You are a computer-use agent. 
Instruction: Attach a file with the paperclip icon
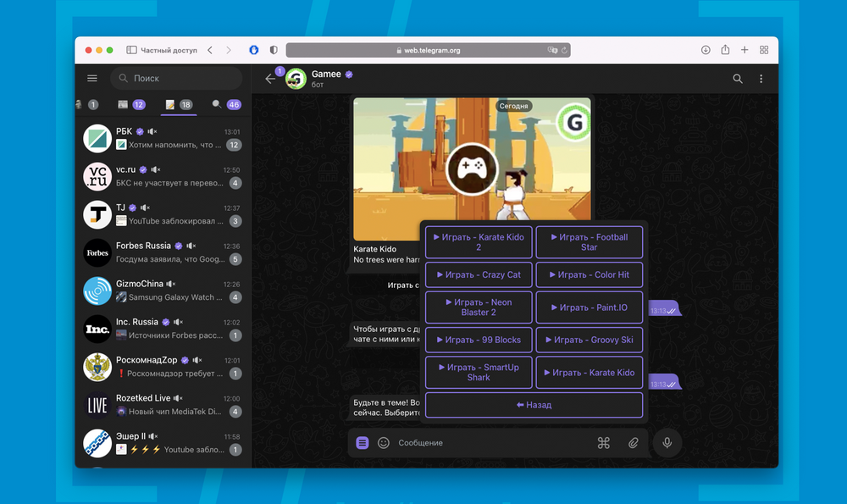click(x=633, y=443)
